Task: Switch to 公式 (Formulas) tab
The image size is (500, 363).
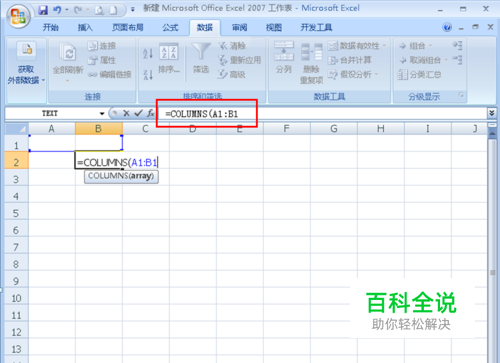Action: point(170,27)
